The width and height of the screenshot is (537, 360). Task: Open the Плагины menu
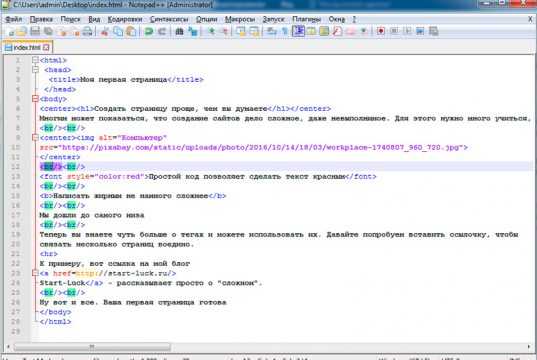(x=307, y=19)
